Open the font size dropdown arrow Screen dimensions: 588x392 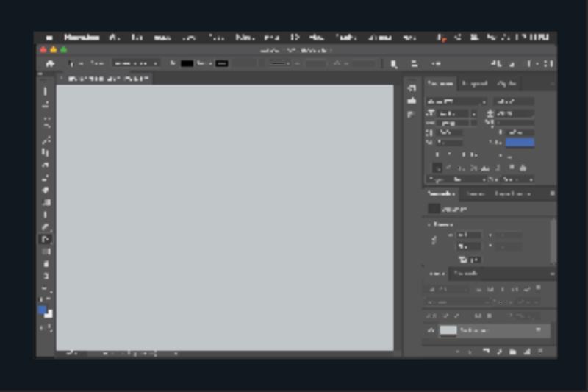[x=474, y=113]
